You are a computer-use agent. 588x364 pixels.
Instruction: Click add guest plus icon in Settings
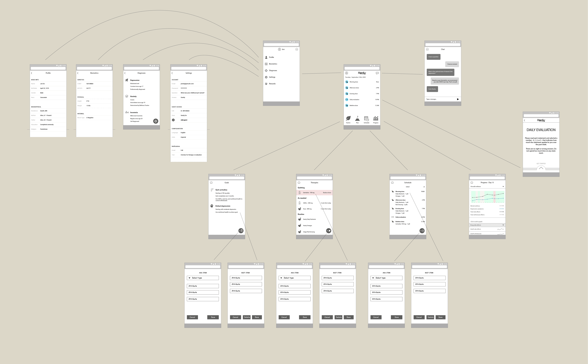tap(173, 120)
